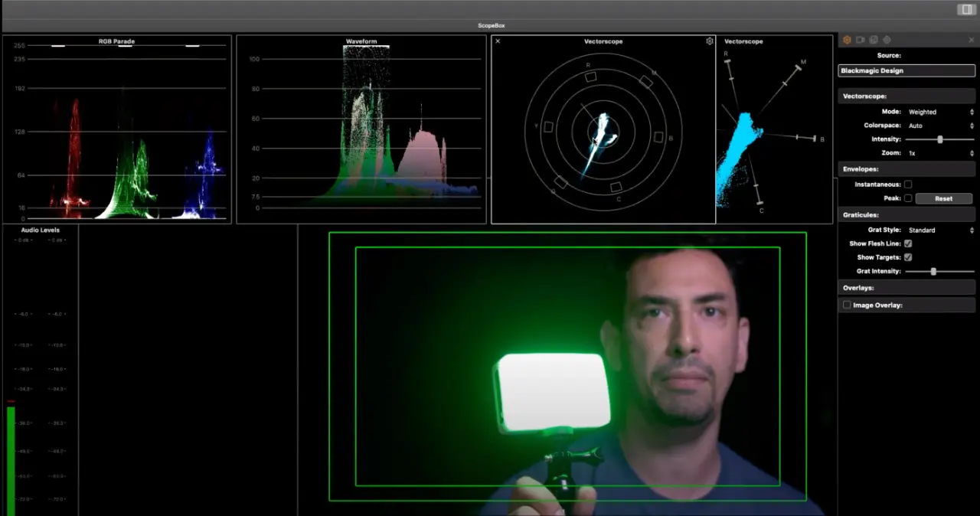This screenshot has width=980, height=516.
Task: Open the Grat Style dropdown
Action: coord(940,230)
